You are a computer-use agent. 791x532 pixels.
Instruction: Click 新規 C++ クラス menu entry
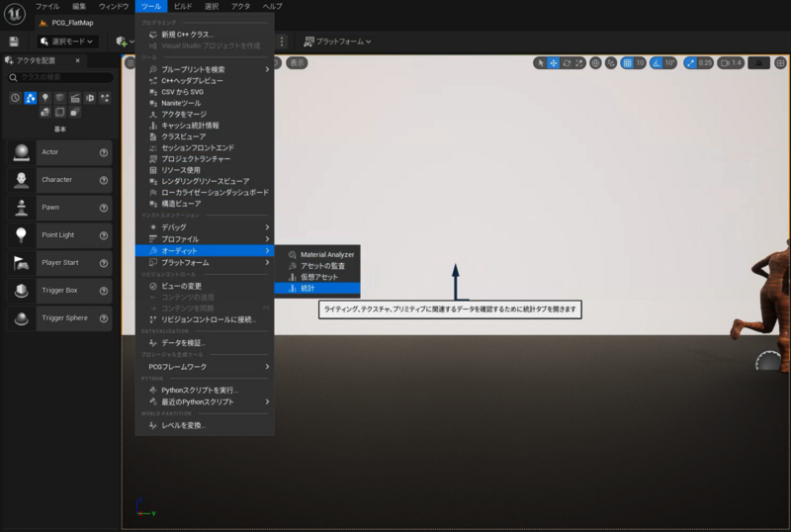click(x=205, y=35)
